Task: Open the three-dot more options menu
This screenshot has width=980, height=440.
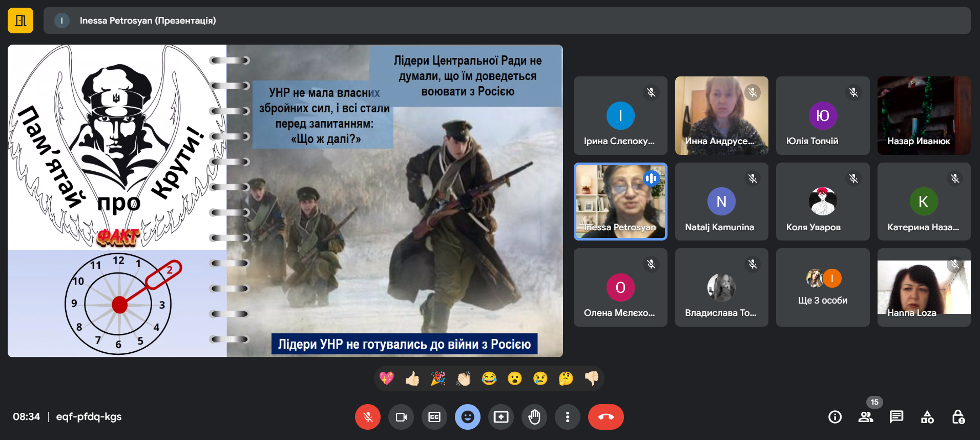Action: pyautogui.click(x=567, y=417)
